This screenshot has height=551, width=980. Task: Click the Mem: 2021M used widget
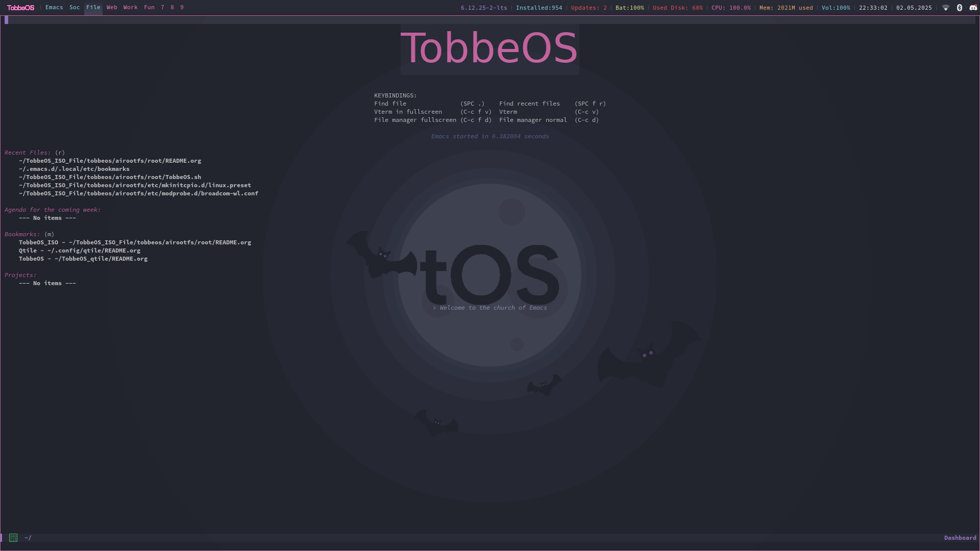pos(786,8)
